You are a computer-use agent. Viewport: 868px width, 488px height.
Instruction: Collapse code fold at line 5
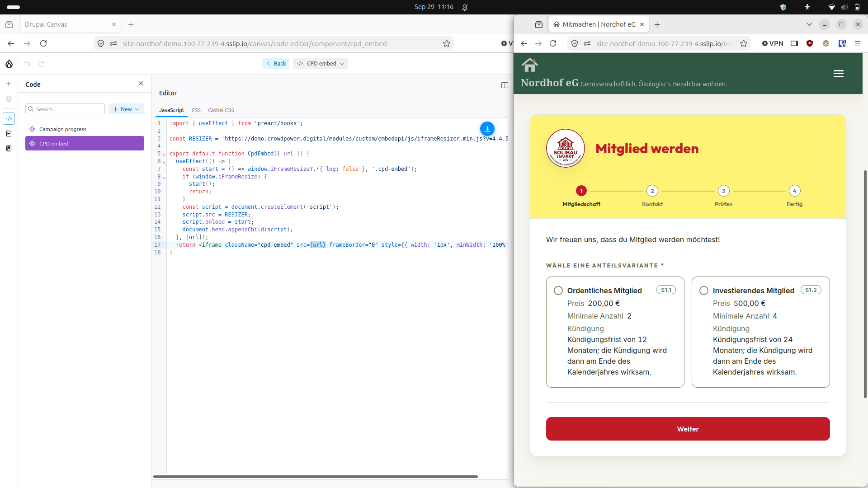pos(164,154)
